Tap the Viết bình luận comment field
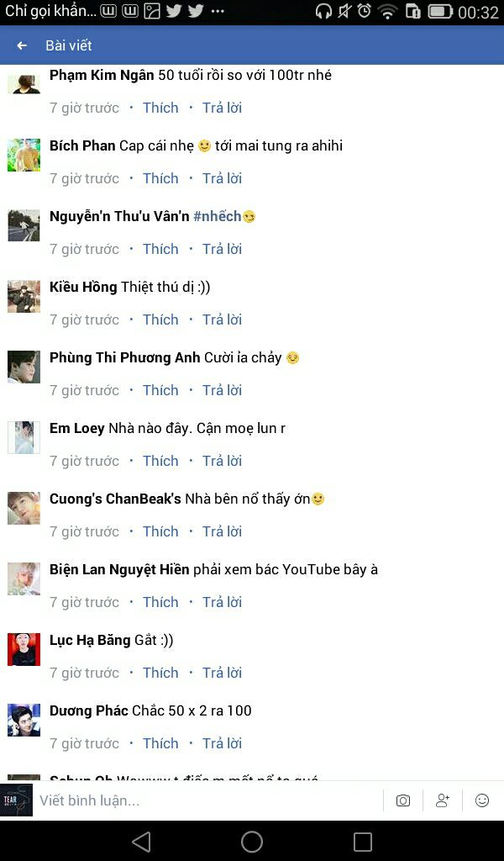This screenshot has width=504, height=861. tap(208, 800)
